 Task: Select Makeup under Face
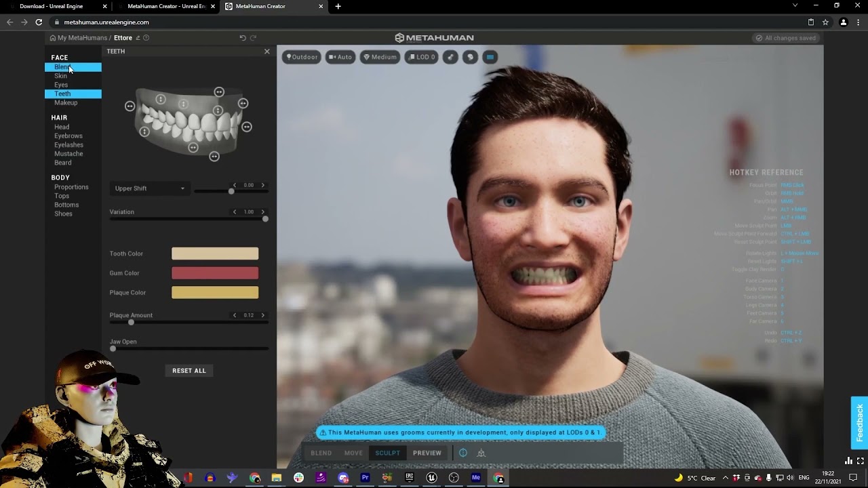click(66, 102)
